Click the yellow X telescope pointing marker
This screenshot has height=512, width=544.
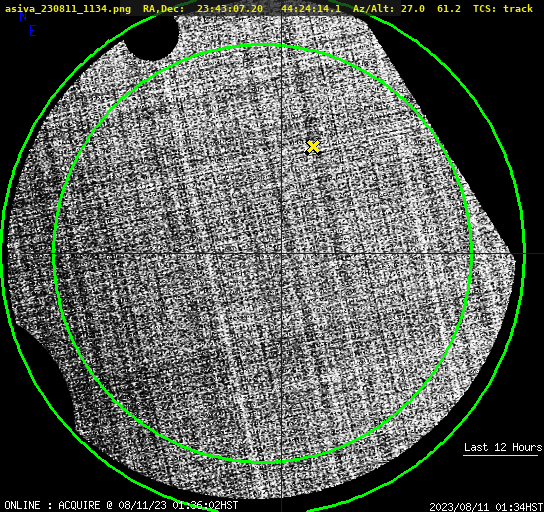coord(313,147)
